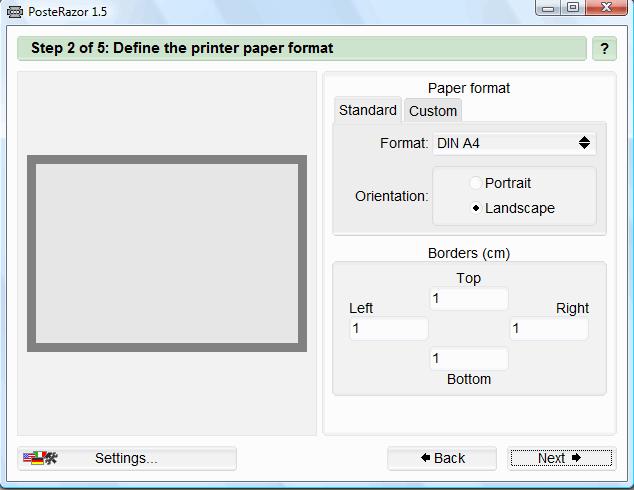Click the 'Format:' label
Viewport: 634px width, 490px height.
coord(404,143)
